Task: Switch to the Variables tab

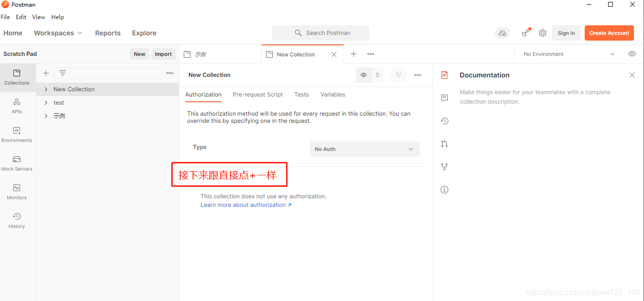Action: point(333,95)
